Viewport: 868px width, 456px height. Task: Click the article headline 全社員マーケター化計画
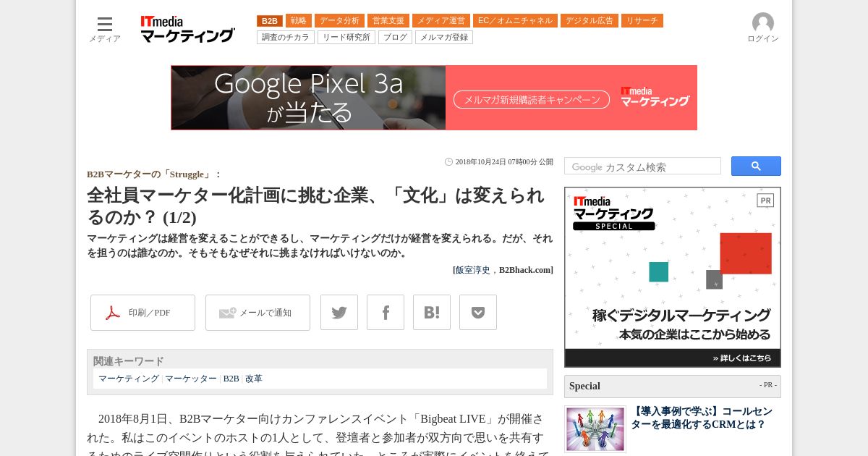coord(315,206)
